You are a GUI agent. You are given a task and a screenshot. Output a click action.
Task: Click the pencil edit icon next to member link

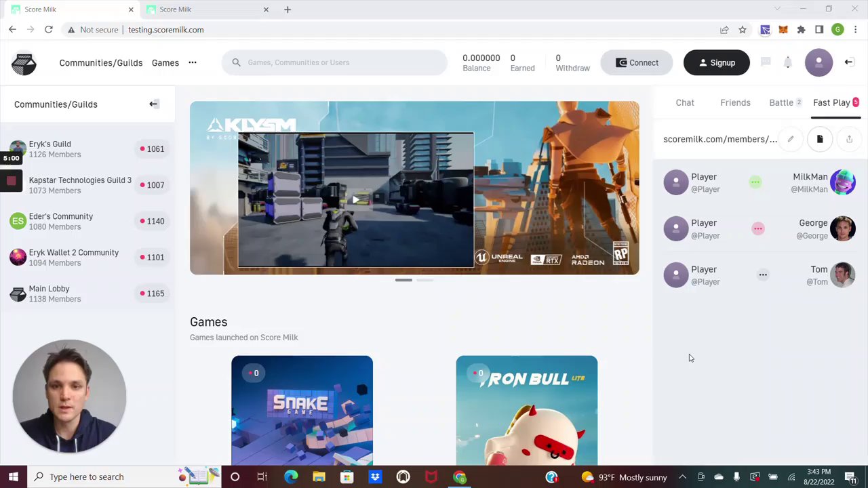tap(790, 139)
